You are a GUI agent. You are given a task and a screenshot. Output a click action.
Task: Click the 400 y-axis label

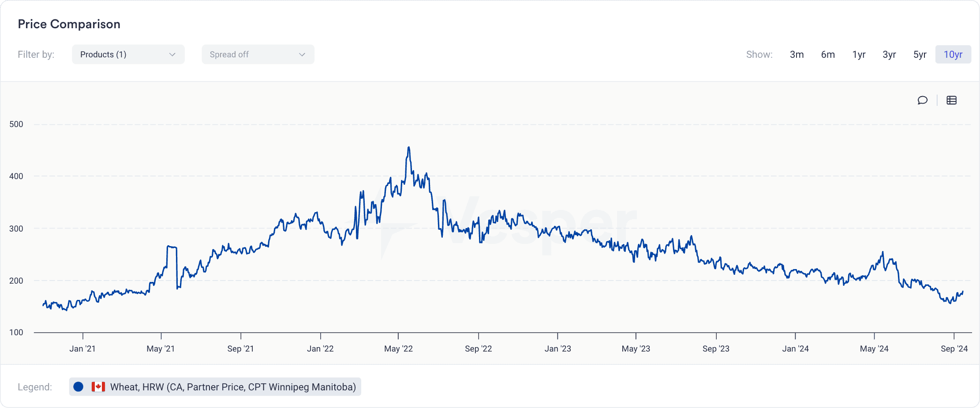click(16, 176)
